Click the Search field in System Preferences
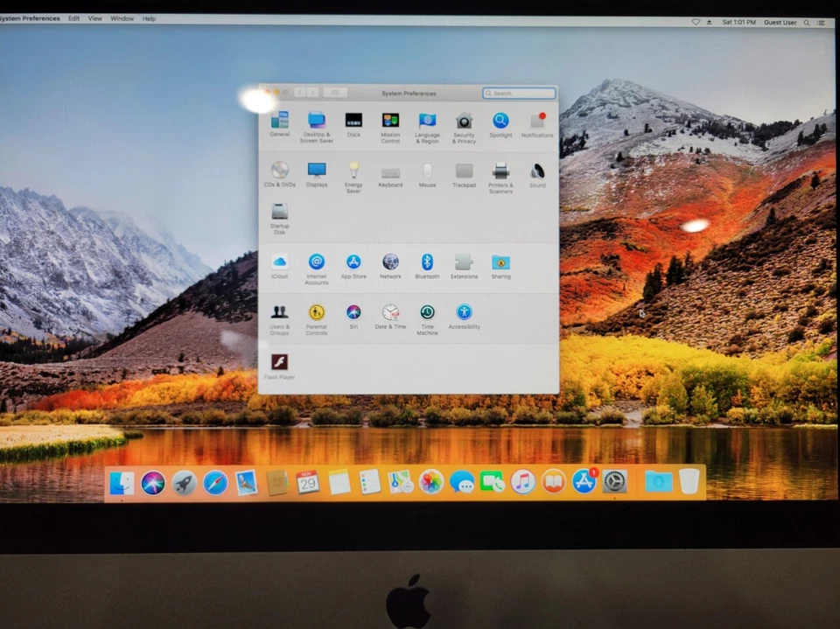The image size is (840, 629). (x=518, y=92)
